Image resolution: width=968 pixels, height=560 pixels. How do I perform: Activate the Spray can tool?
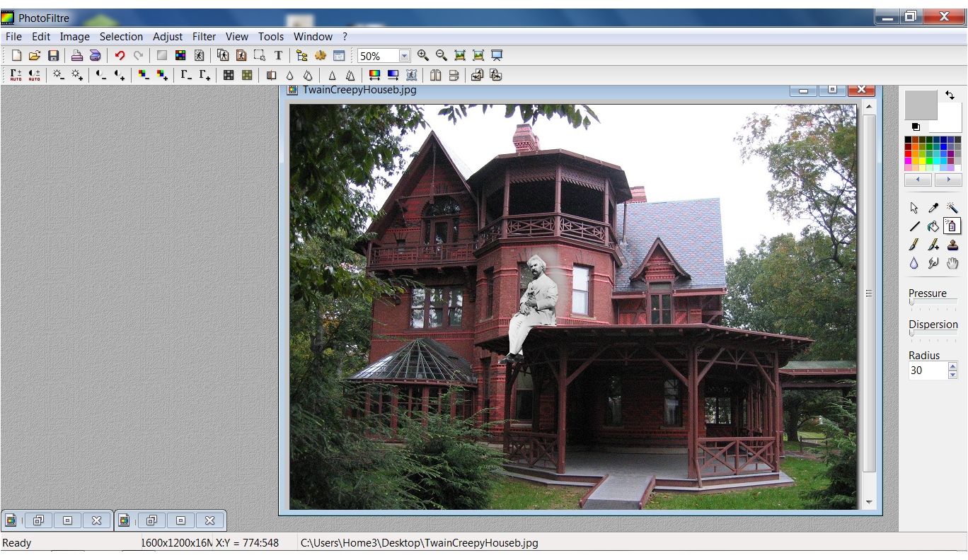pyautogui.click(x=952, y=226)
